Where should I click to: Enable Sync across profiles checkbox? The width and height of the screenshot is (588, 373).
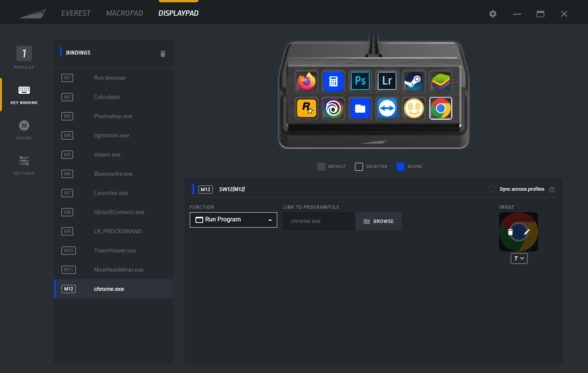(x=492, y=188)
